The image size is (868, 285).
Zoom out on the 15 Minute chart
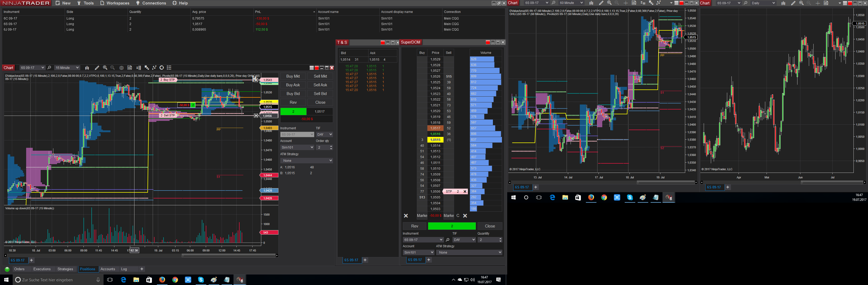[x=113, y=68]
